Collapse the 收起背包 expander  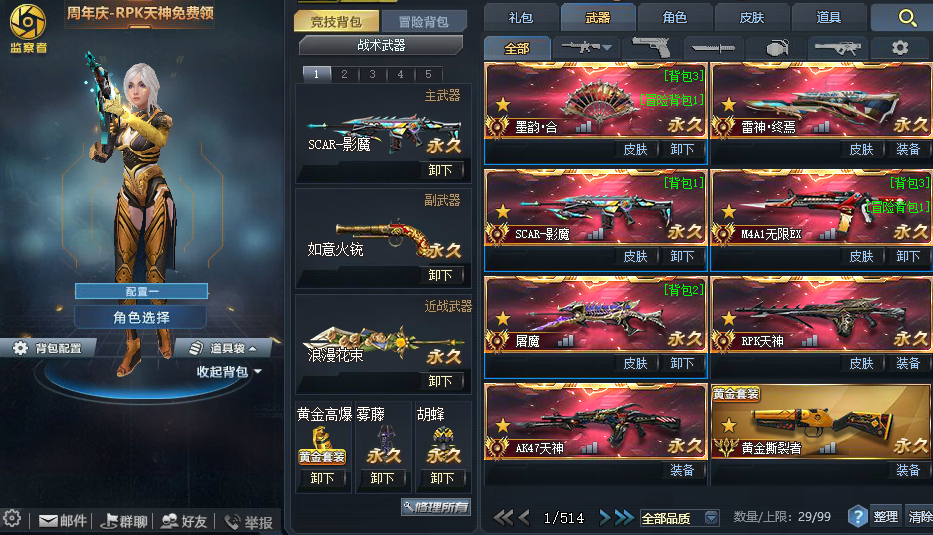click(x=229, y=371)
